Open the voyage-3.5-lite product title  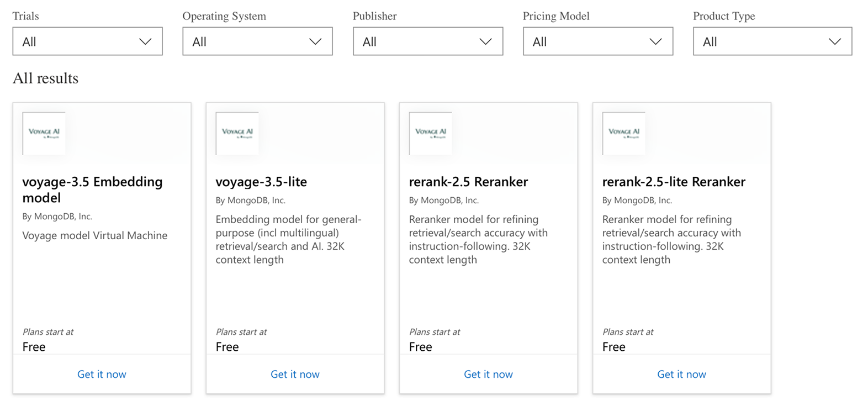tap(261, 182)
